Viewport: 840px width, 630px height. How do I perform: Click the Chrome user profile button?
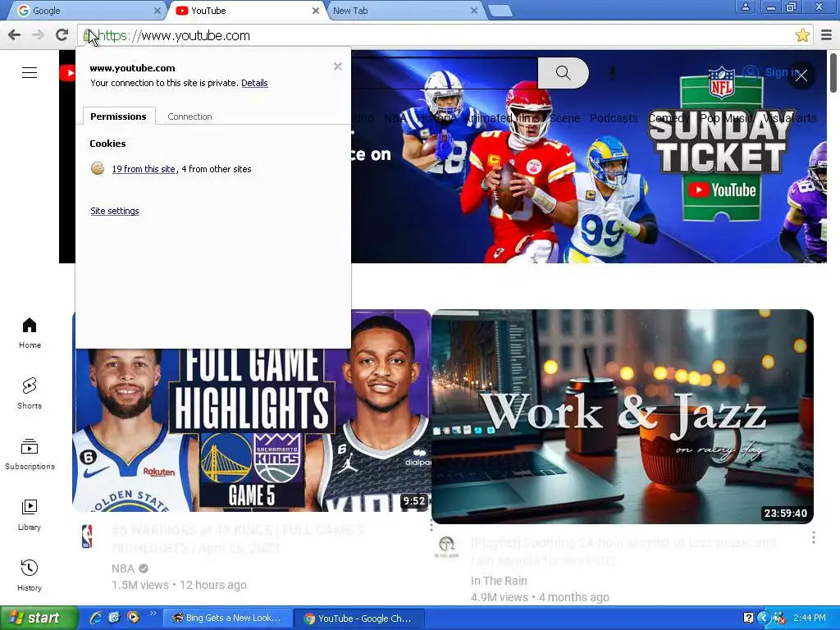point(745,7)
